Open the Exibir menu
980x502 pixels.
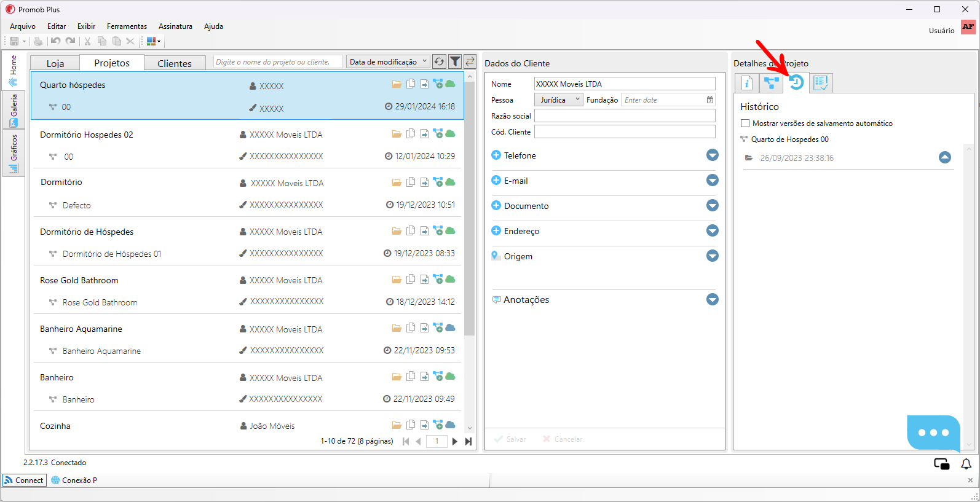coord(86,26)
